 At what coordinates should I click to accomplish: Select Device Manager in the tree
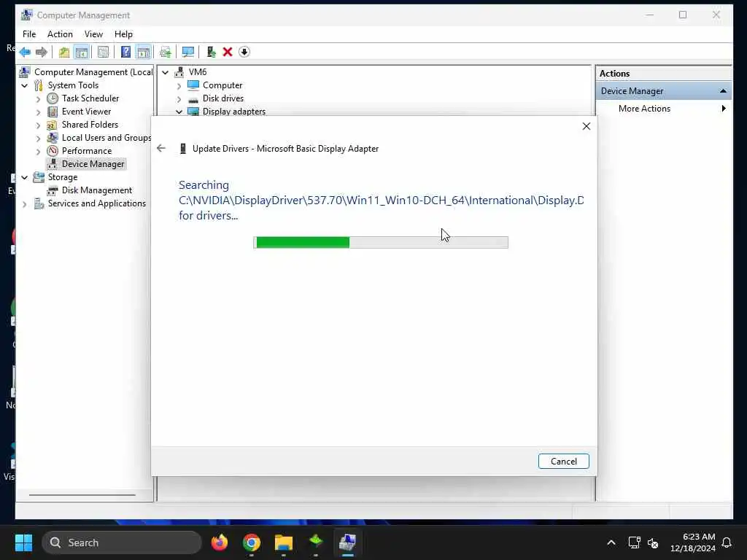click(x=93, y=164)
